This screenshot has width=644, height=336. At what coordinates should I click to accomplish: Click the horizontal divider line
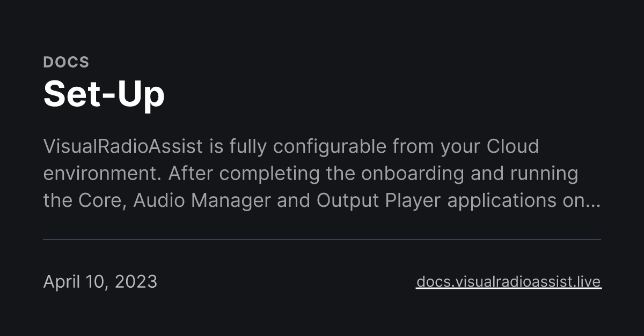tap(322, 240)
